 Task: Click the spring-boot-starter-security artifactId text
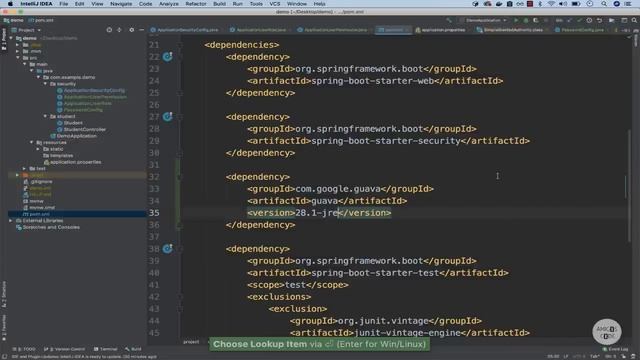coord(386,141)
